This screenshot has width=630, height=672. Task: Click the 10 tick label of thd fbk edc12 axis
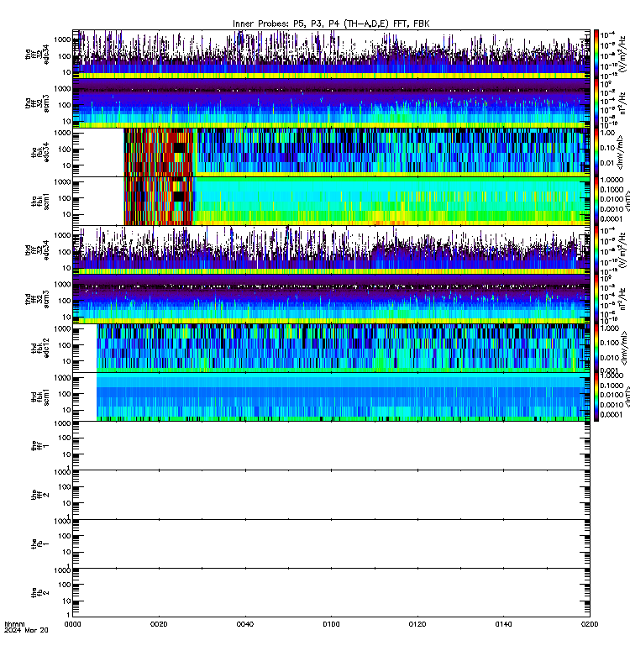pyautogui.click(x=67, y=361)
